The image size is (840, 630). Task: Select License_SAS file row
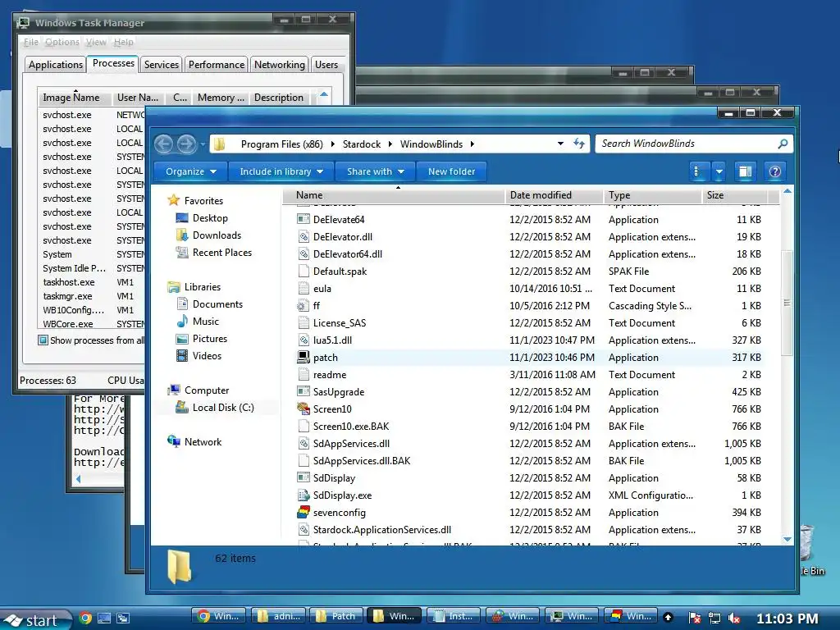coord(531,323)
